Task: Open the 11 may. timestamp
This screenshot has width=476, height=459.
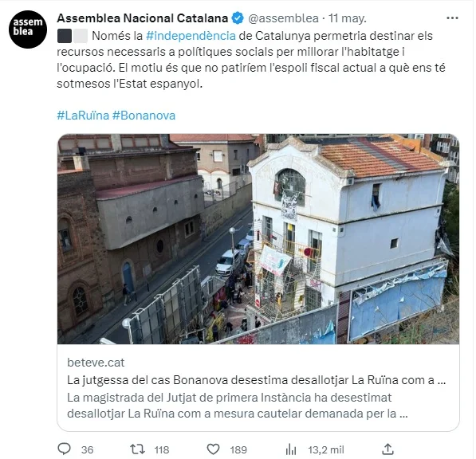Action: (348, 18)
